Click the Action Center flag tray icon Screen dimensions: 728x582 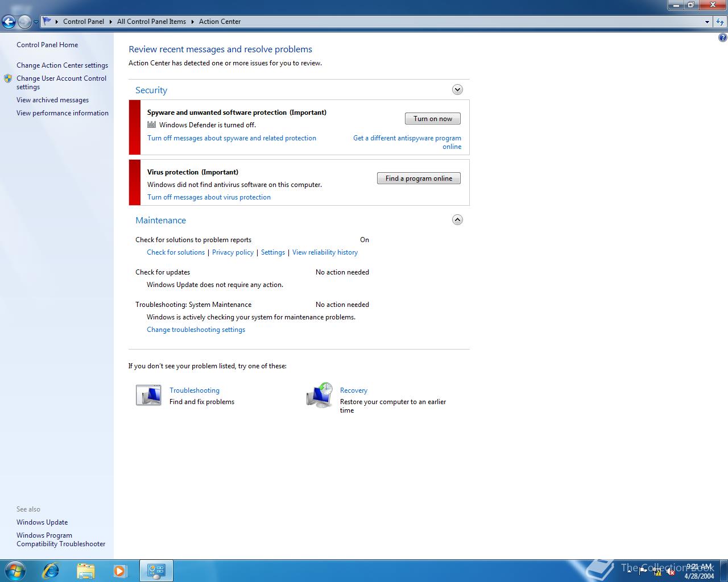click(644, 571)
